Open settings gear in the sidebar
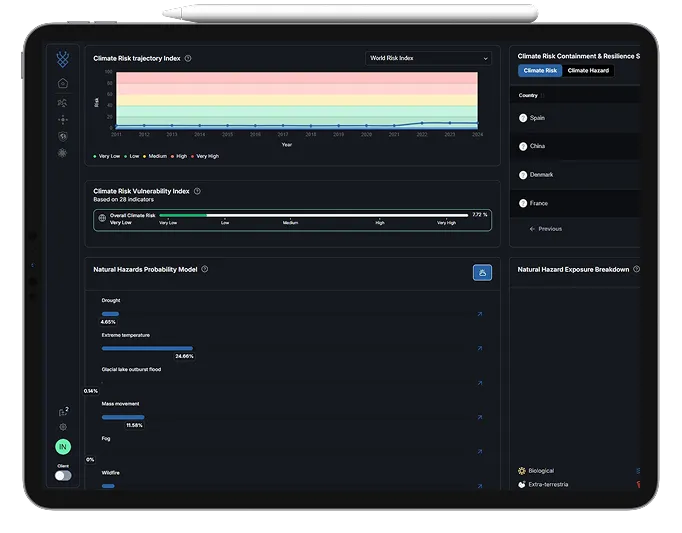682x533 pixels. 63,427
